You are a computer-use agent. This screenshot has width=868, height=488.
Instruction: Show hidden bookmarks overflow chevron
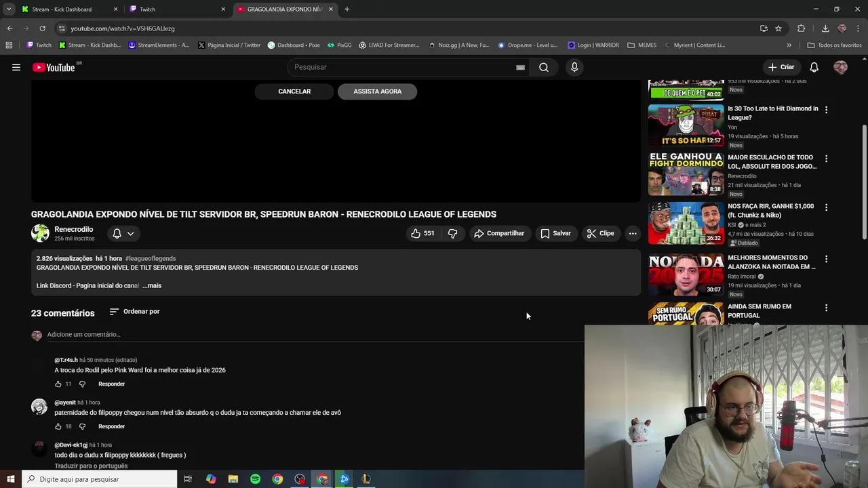pyautogui.click(x=789, y=45)
